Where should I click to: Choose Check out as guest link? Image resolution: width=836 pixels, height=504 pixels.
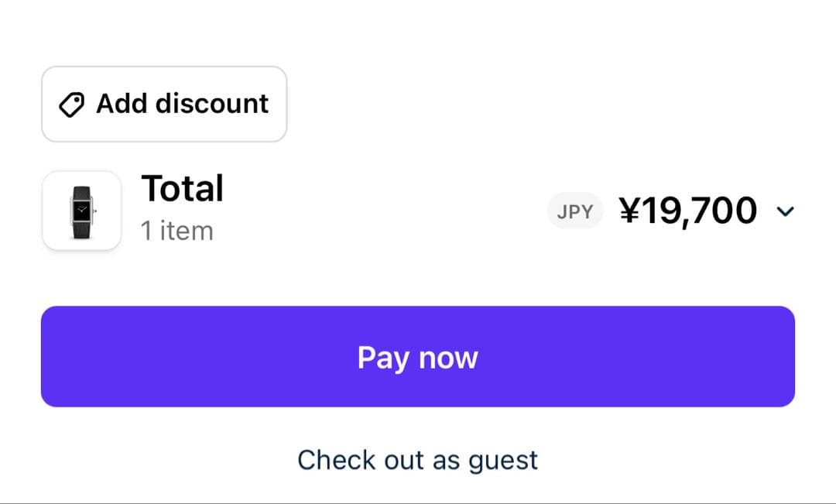pos(417,460)
